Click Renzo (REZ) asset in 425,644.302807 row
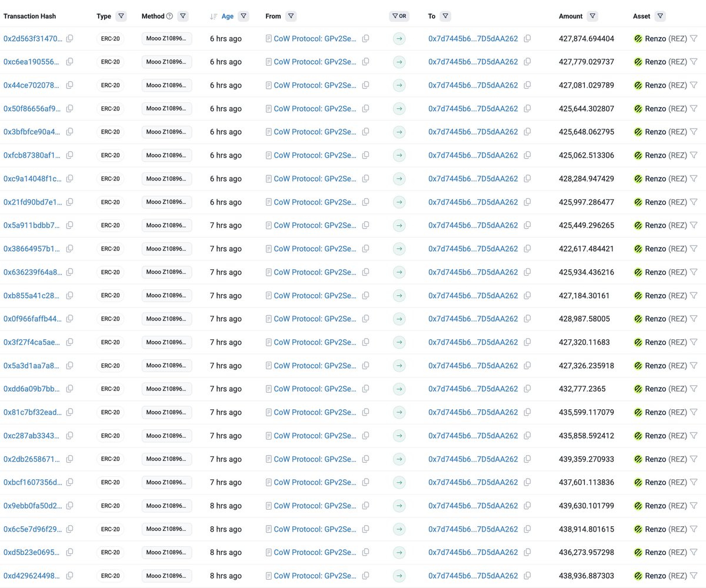706x588 pixels. pos(666,109)
